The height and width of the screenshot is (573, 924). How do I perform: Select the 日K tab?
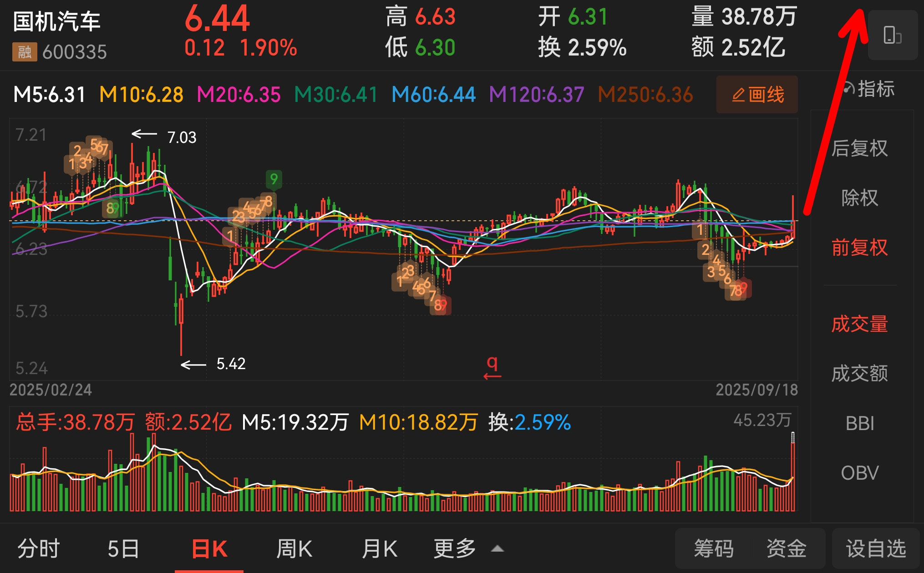point(209,548)
